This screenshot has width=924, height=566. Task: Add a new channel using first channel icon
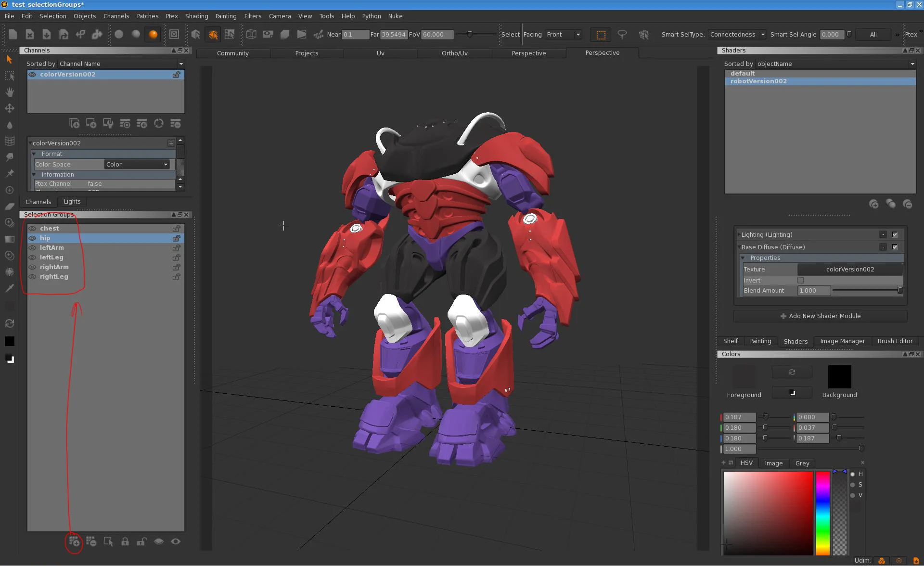point(74,124)
